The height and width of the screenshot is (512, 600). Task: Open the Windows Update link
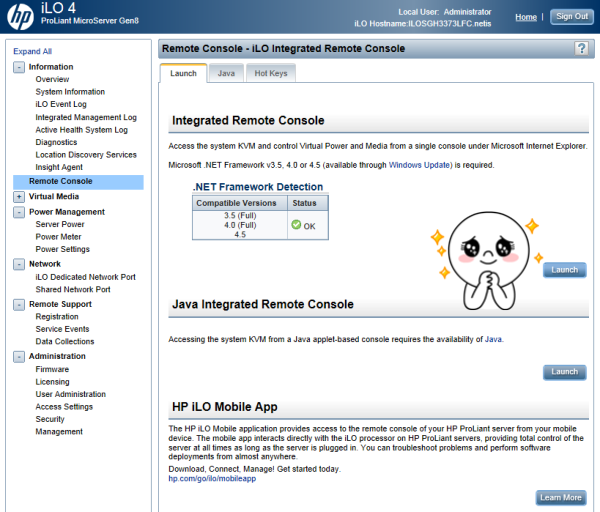coord(419,165)
